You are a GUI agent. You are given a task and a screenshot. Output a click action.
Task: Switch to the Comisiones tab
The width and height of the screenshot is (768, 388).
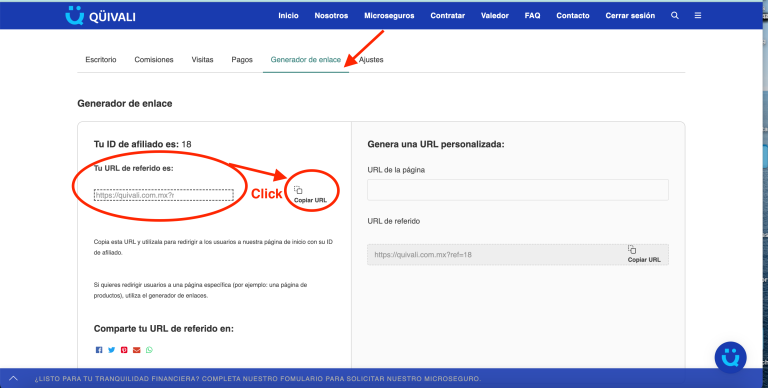[x=154, y=60]
